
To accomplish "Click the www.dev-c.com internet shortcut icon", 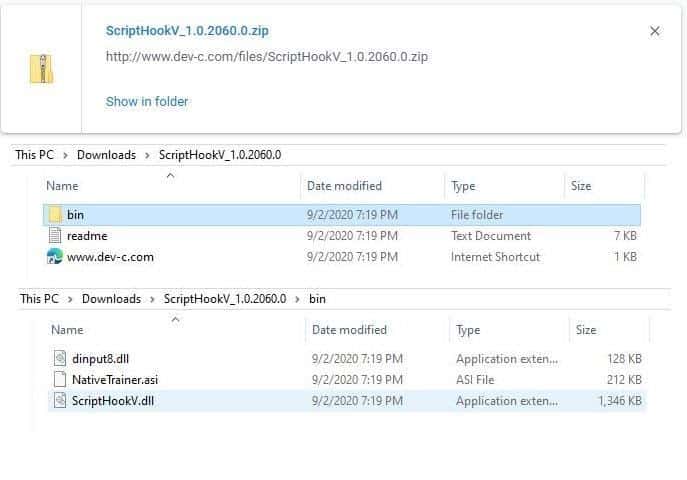I will (55, 257).
